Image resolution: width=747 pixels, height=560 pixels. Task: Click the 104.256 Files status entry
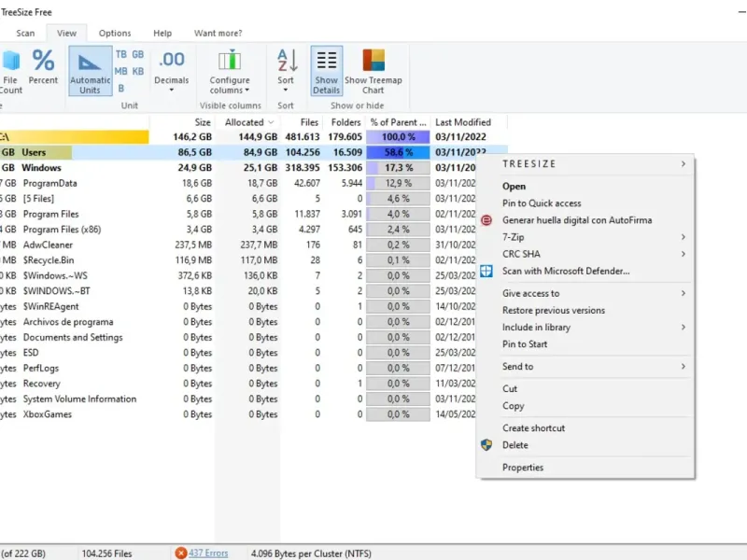106,553
